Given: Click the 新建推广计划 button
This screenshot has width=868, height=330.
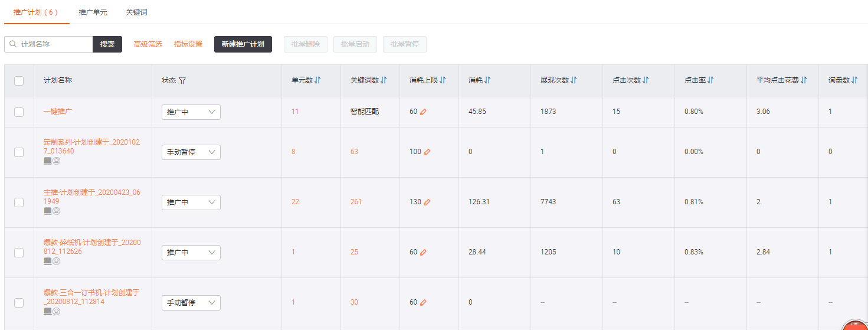Looking at the screenshot, I should pos(243,44).
